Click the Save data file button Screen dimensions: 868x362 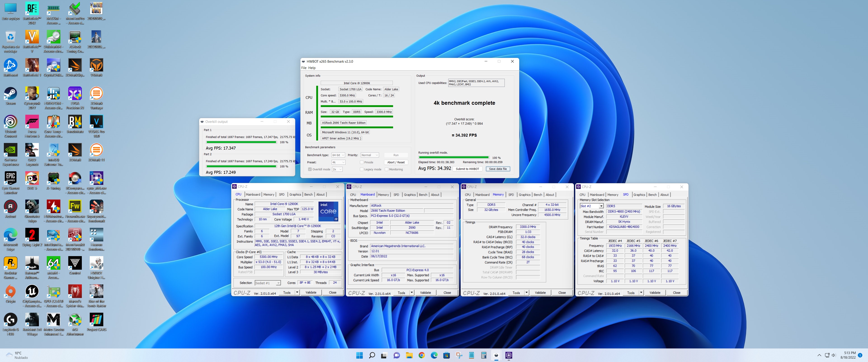point(498,169)
